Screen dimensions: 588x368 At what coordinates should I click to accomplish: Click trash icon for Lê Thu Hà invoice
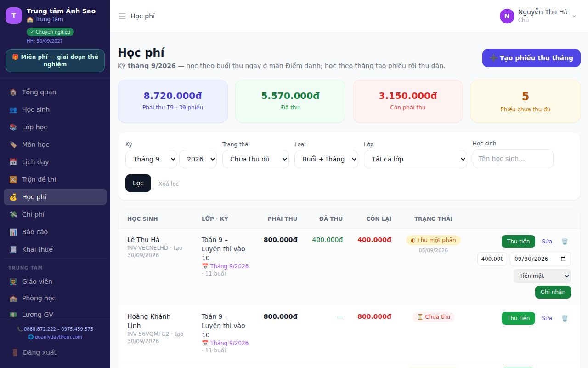565,241
